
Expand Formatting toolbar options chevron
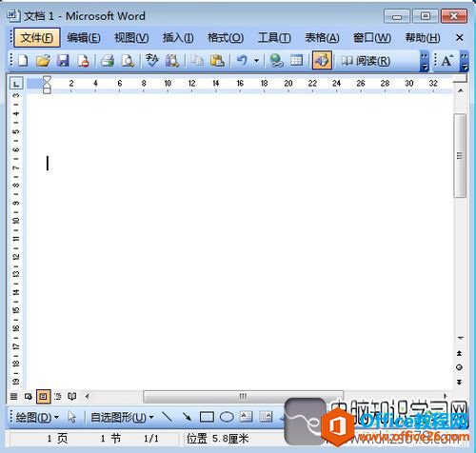pos(465,61)
